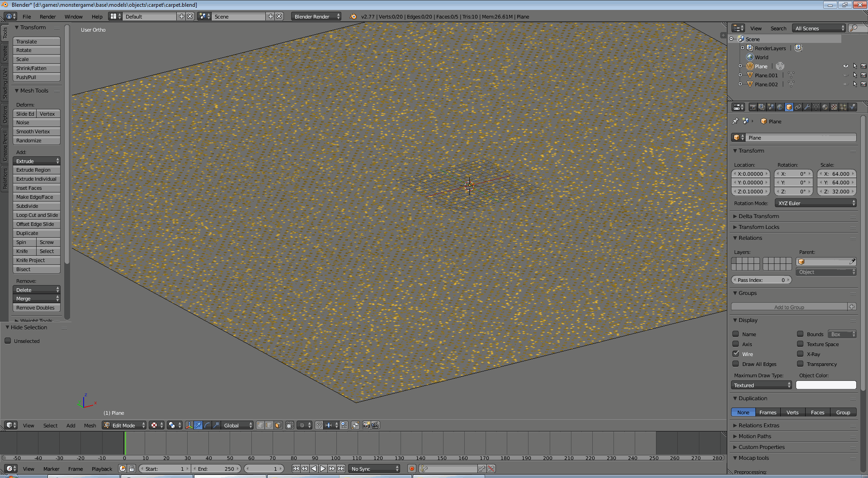Enable the X-Ray checkbox
Viewport: 868px width, 478px height.
800,354
